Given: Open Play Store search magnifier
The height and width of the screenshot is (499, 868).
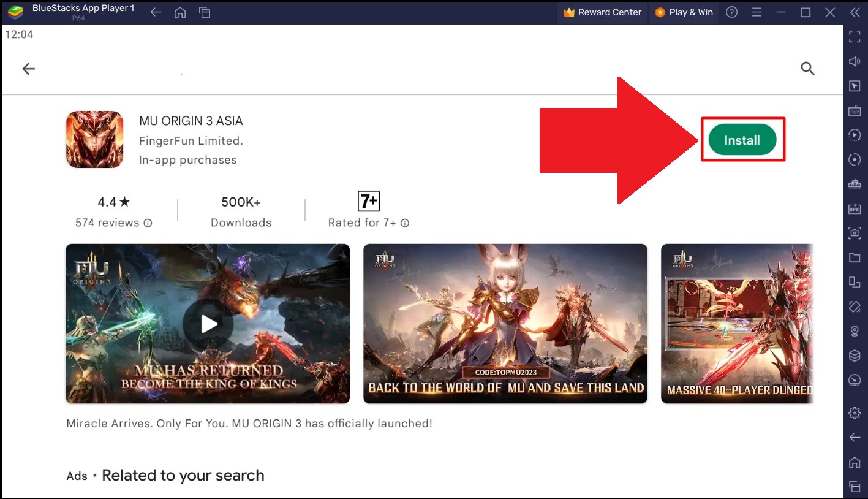Looking at the screenshot, I should coord(808,69).
